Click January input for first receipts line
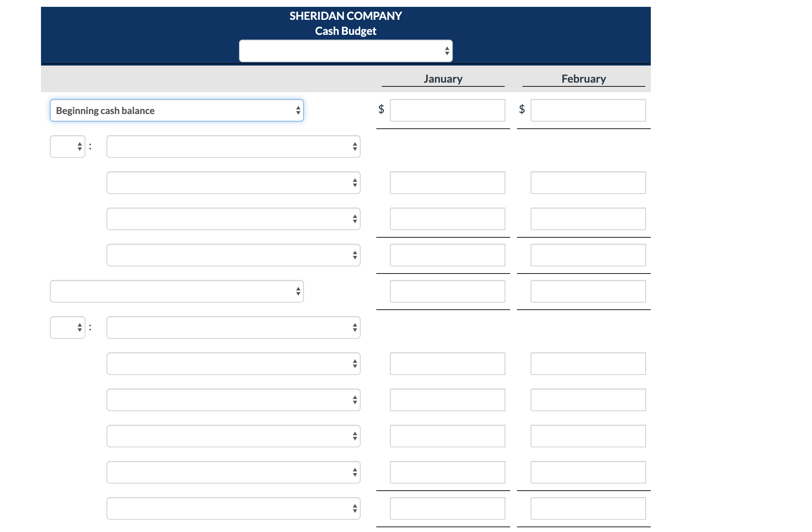812x532 pixels. [x=447, y=183]
